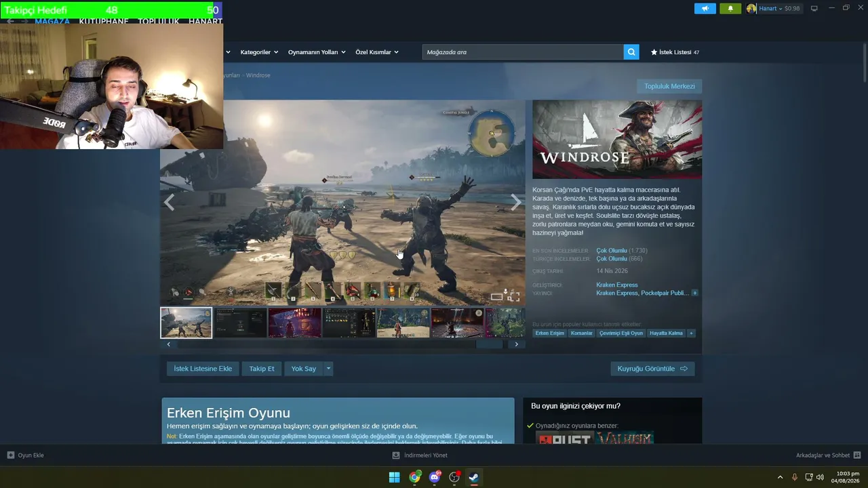Click the thumbnail strip scrollbar handle

coord(490,344)
